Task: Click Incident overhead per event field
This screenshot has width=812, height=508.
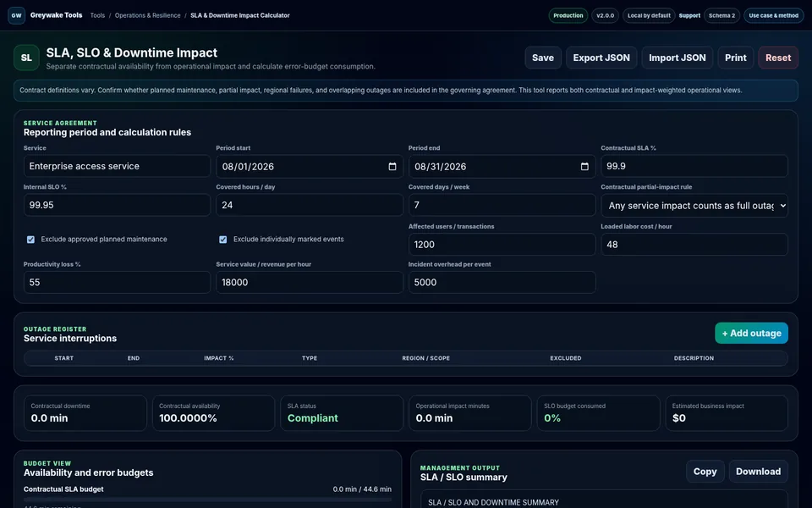Action: (502, 283)
